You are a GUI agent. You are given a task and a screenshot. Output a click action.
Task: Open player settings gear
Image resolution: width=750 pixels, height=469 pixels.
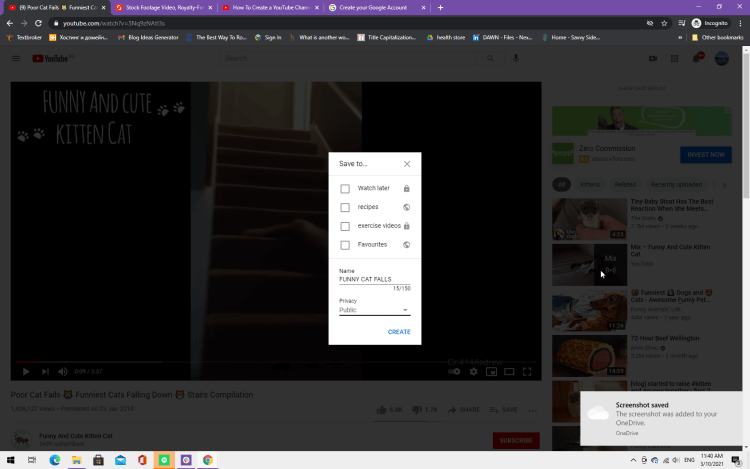pyautogui.click(x=473, y=371)
